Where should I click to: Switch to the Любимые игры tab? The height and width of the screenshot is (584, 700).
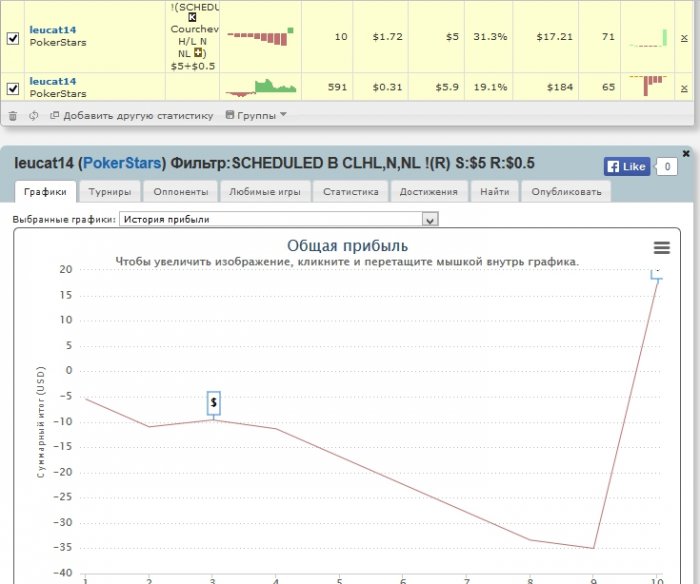265,192
